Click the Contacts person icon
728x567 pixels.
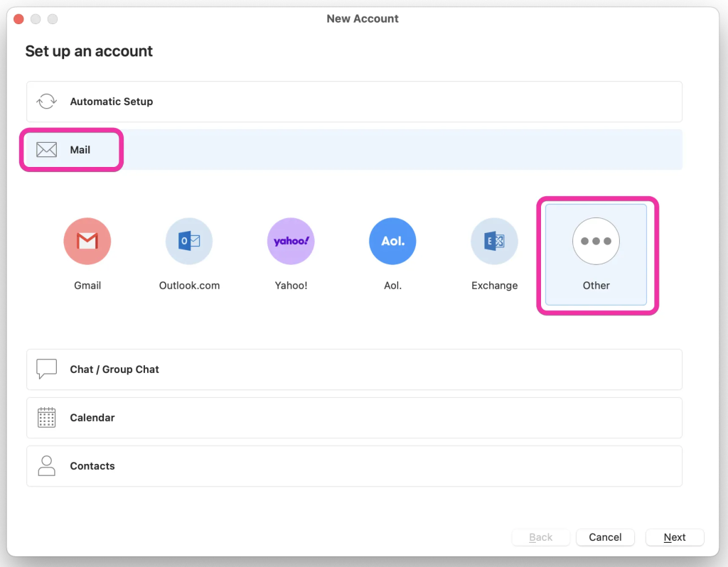(47, 466)
